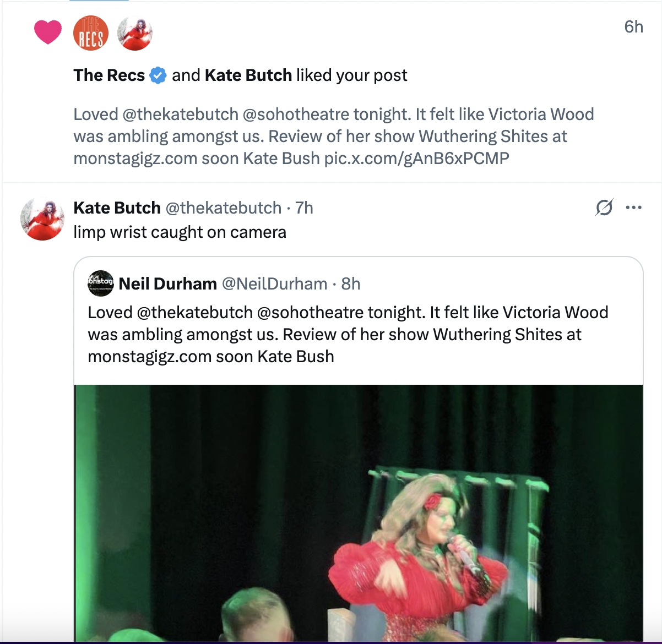Click the pink heart like notification icon

[48, 32]
